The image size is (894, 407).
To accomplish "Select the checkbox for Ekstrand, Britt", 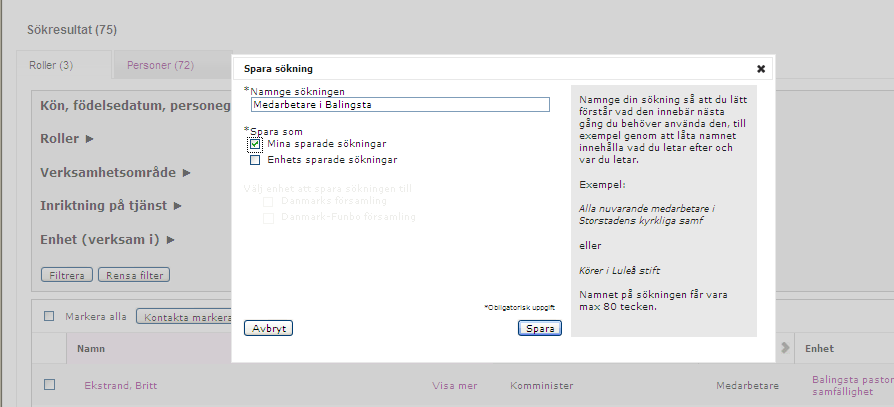I will (x=50, y=385).
